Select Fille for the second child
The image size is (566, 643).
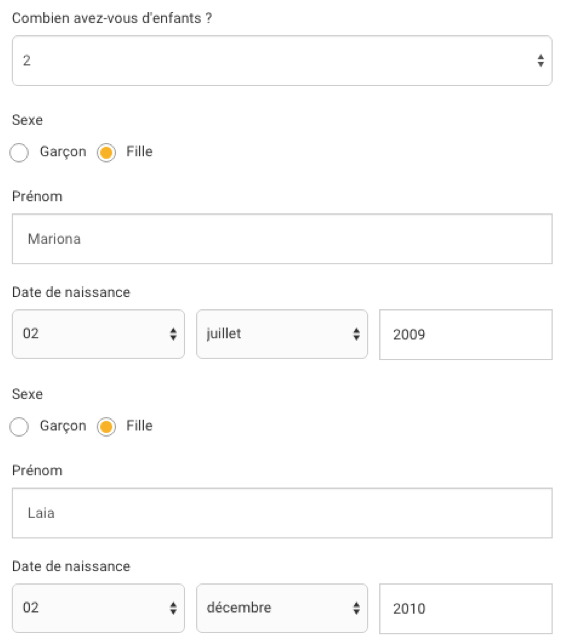pyautogui.click(x=106, y=426)
